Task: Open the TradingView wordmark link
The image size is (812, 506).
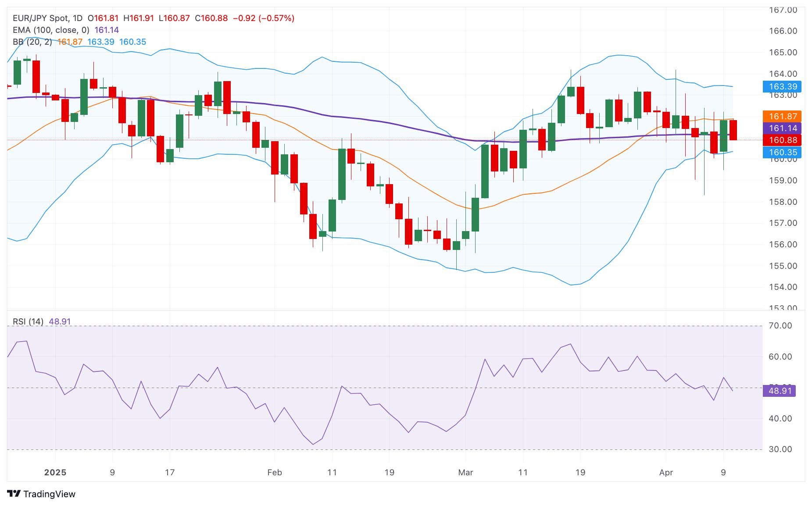Action: tap(49, 494)
